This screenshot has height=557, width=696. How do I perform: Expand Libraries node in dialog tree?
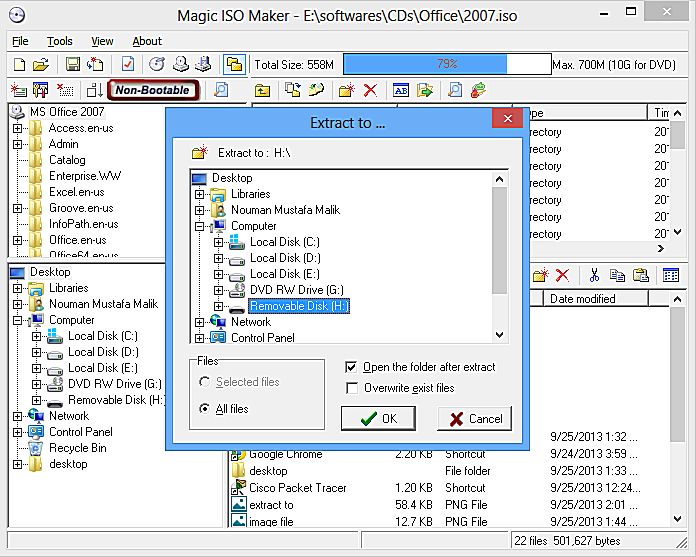pyautogui.click(x=199, y=194)
